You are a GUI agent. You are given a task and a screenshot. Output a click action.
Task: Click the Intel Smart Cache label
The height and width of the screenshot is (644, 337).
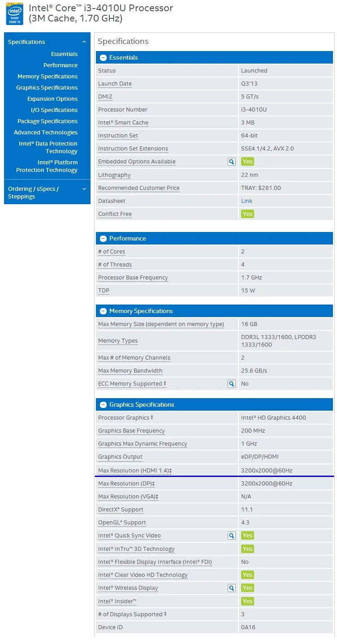point(123,123)
